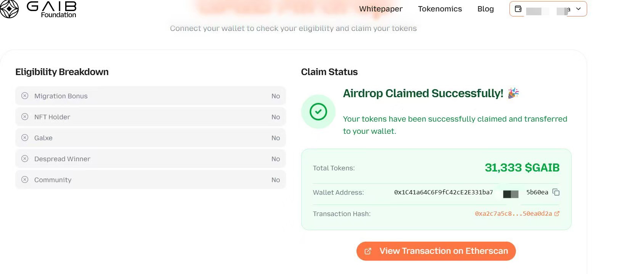This screenshot has width=644, height=274.
Task: Open the 0xa2c7a5c8...50ea0d2a transaction hash link
Action: click(x=513, y=214)
